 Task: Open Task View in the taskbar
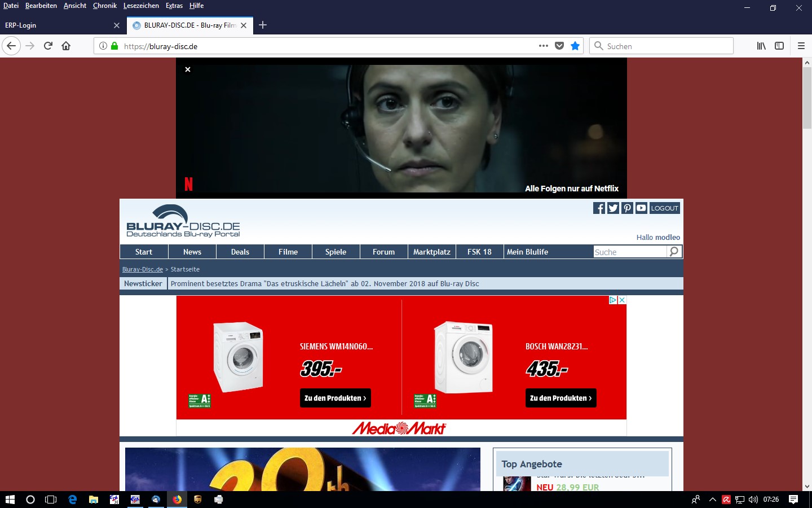51,500
